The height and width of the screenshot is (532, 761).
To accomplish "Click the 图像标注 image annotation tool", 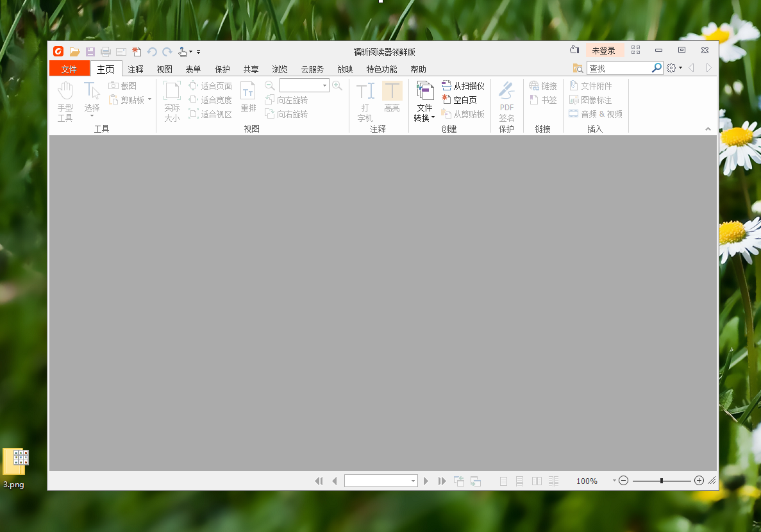I will 590,100.
